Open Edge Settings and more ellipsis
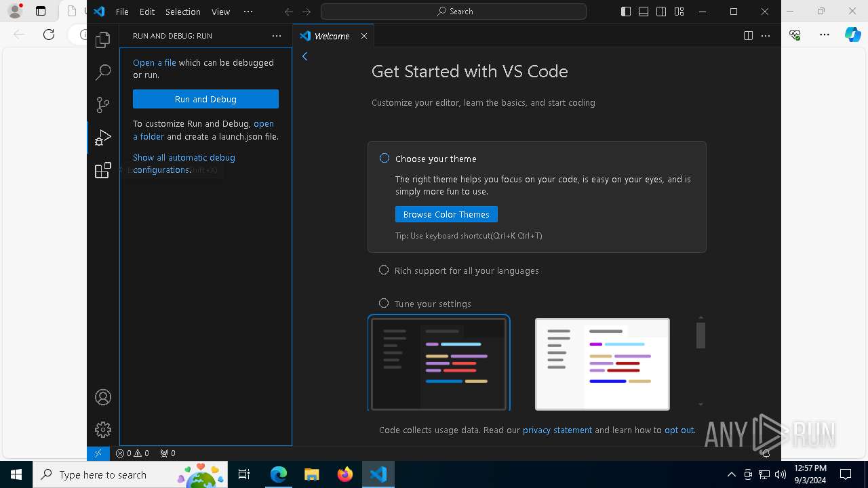The image size is (868, 488). 825,35
